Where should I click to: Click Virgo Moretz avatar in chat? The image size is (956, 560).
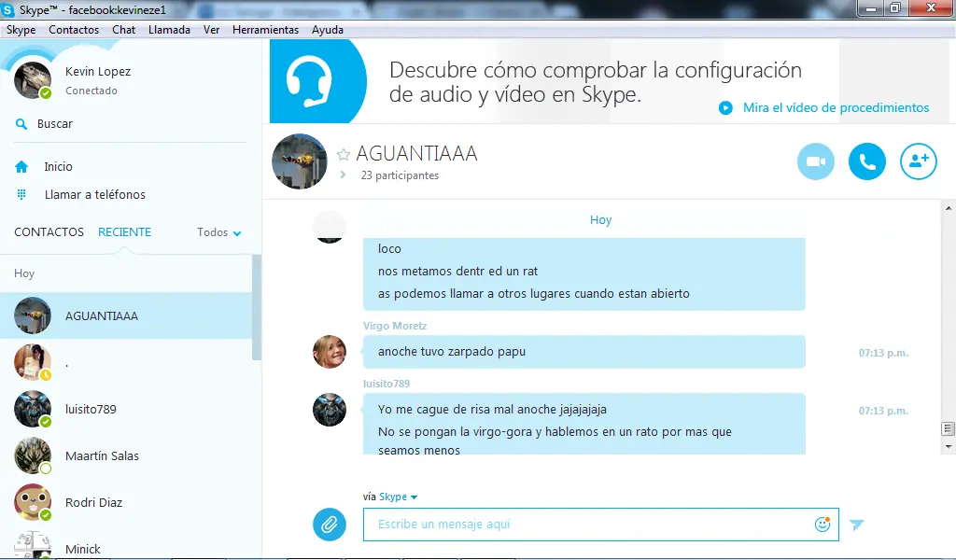pyautogui.click(x=330, y=352)
